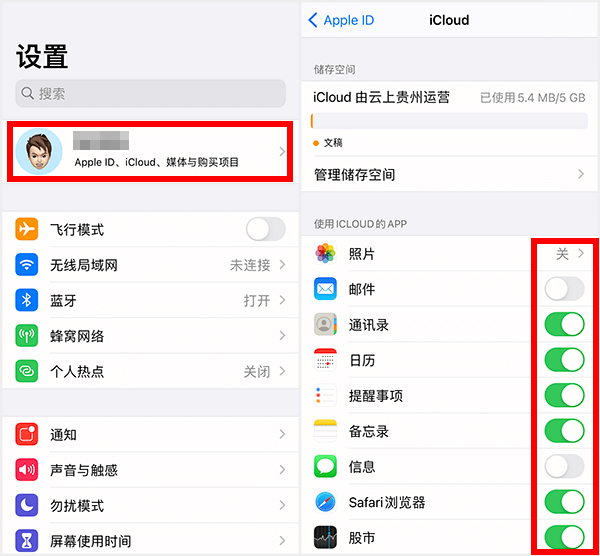The image size is (600, 556).
Task: Click the 已使用 5.4 MB/5 GB text
Action: click(533, 98)
